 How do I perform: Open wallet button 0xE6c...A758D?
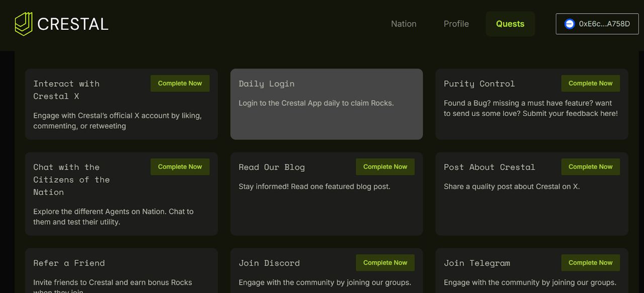click(597, 24)
